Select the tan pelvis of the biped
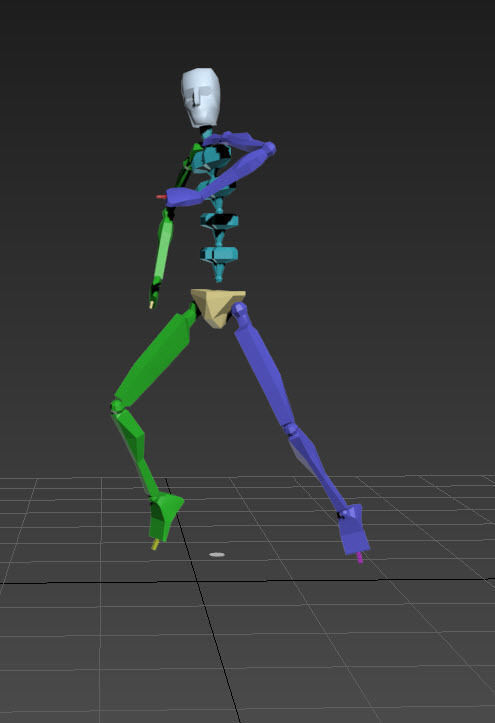This screenshot has height=723, width=495. point(218,308)
